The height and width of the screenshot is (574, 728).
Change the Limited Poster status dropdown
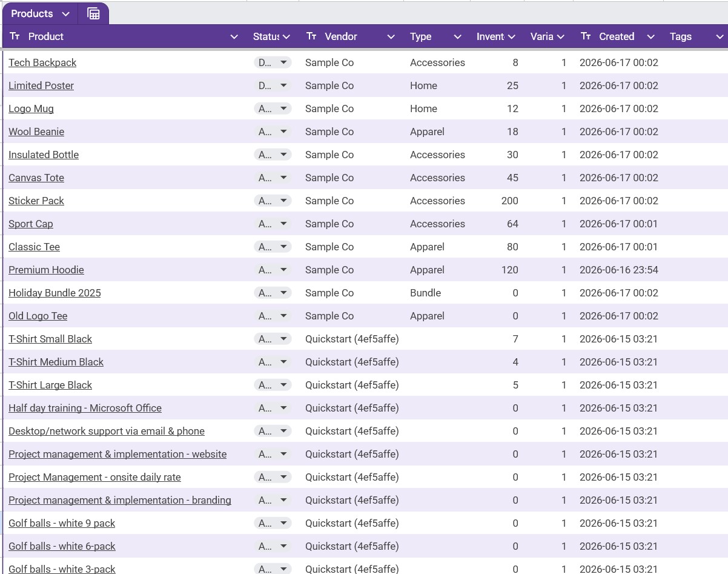[273, 85]
